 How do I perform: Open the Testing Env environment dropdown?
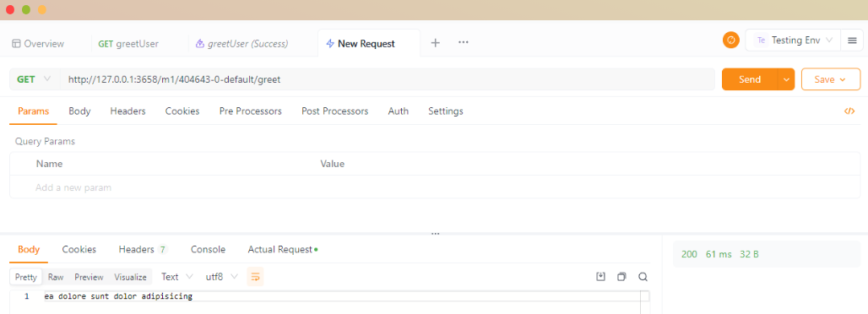(793, 40)
